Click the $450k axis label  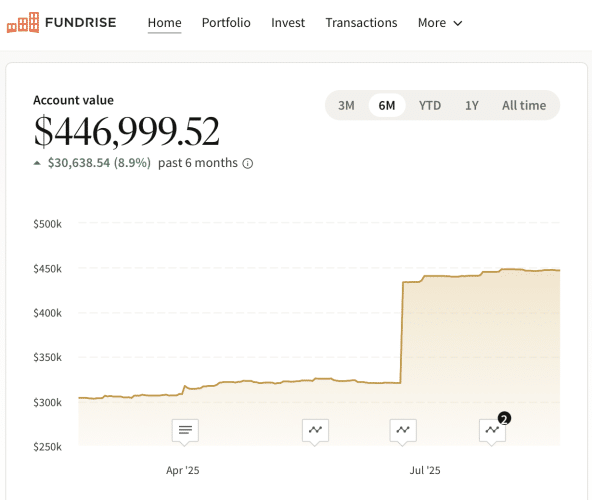pyautogui.click(x=47, y=269)
